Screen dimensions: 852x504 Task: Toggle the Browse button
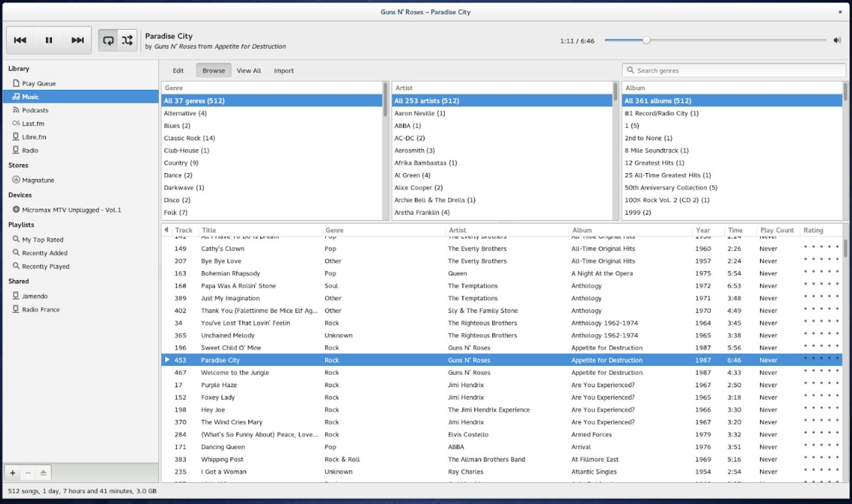214,71
